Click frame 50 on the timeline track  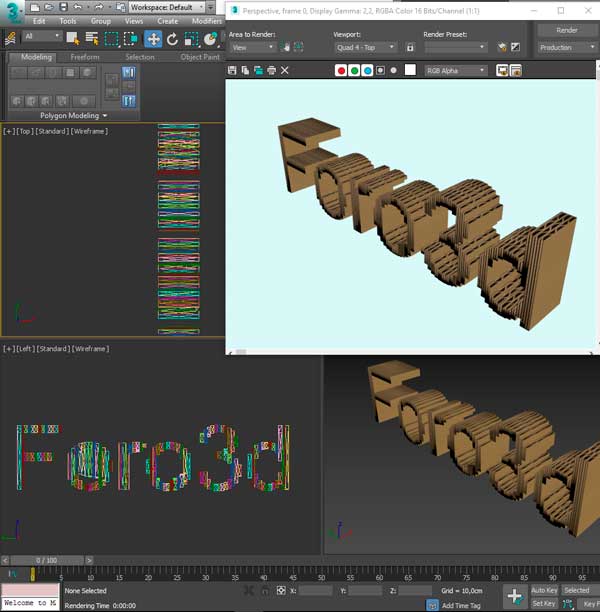321,574
